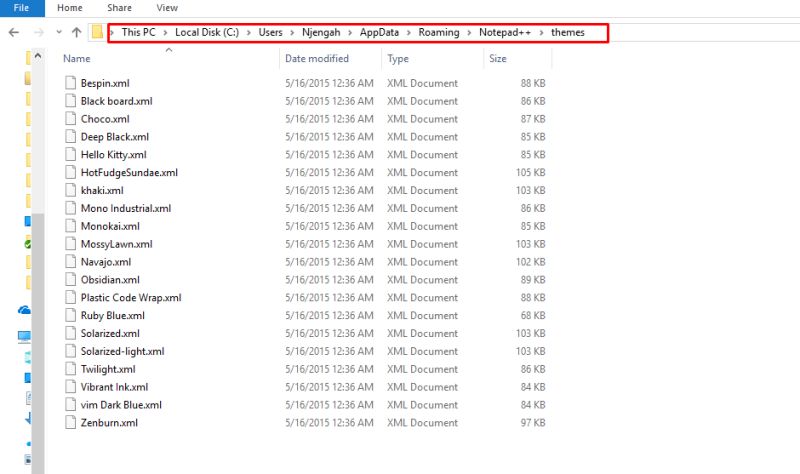Click XML Document type in Navajo.xml row
The image size is (800, 474).
pos(422,262)
